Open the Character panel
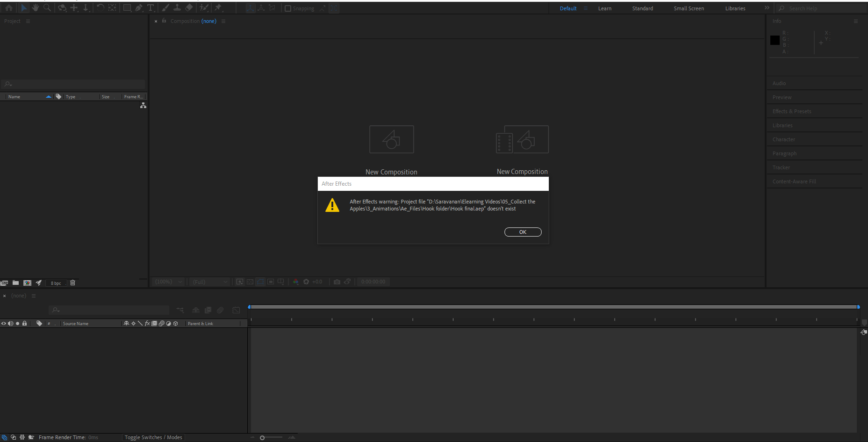 783,139
